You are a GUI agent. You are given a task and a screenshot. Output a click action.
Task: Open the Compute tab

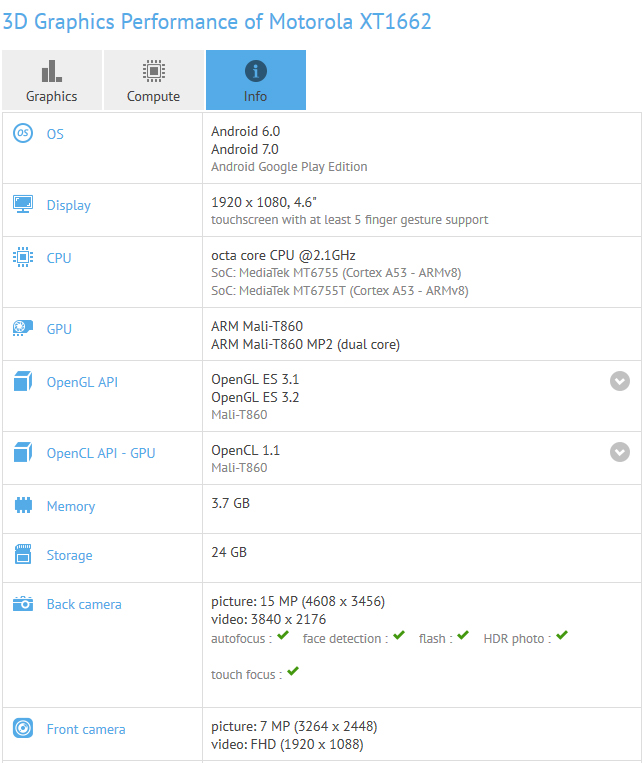point(153,80)
